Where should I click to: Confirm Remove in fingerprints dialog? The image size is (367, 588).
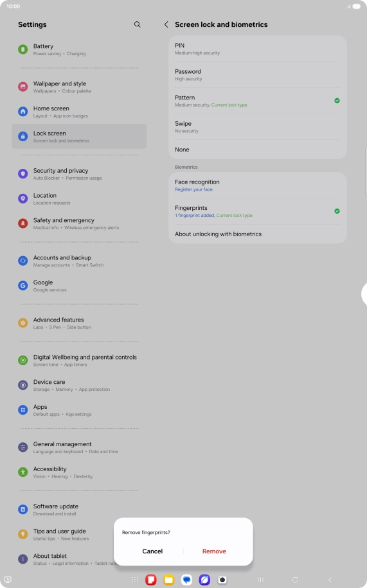point(214,551)
